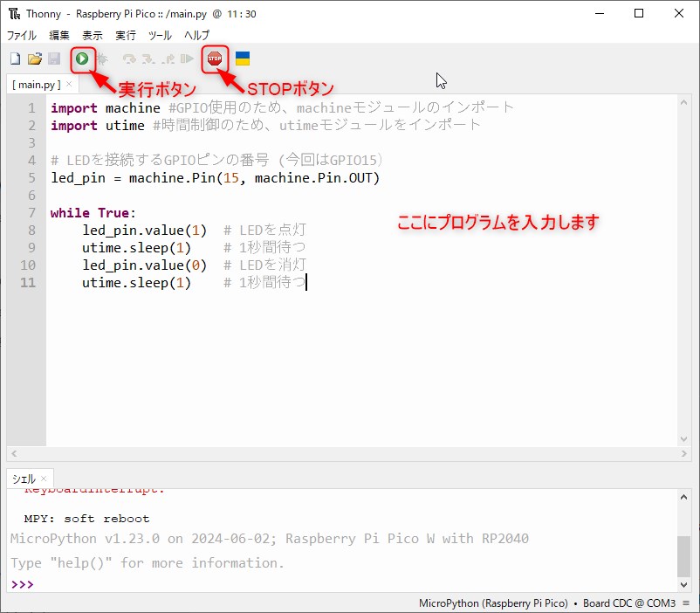Run the current script with green play button
The image size is (700, 613).
pos(82,59)
